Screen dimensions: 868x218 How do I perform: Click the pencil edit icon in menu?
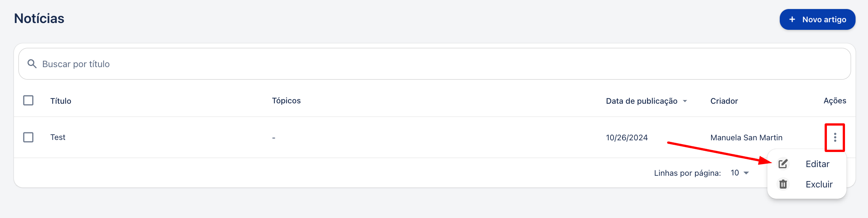[x=783, y=164]
